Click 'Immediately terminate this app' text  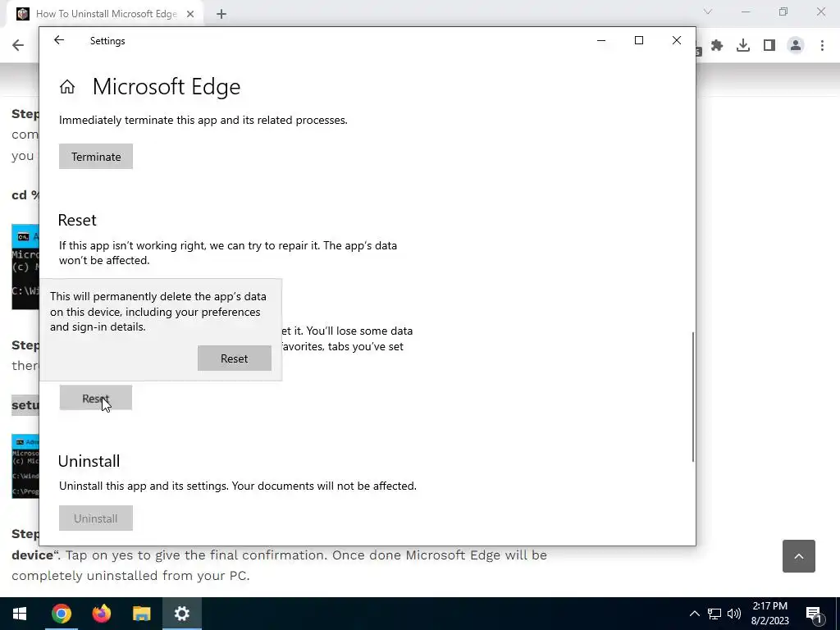(203, 120)
